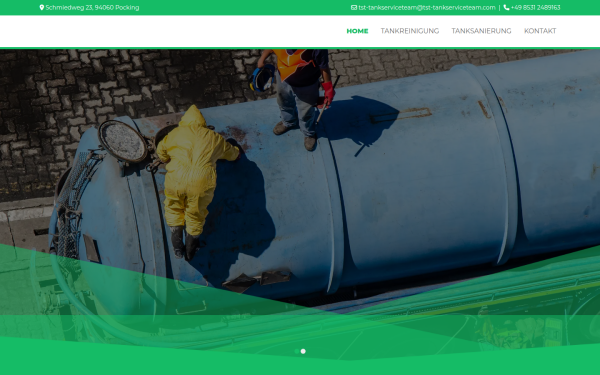The height and width of the screenshot is (375, 600).
Task: Go to the TANKREINIGUNG page
Action: (409, 31)
